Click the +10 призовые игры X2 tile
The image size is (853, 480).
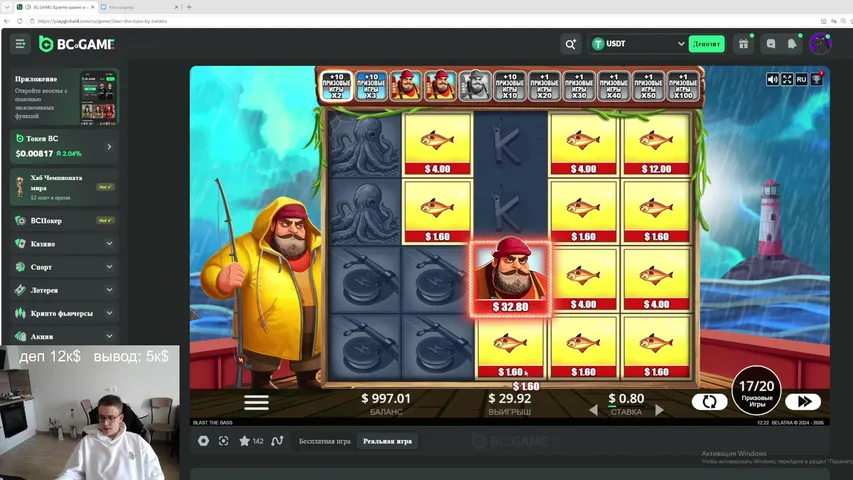[x=336, y=86]
